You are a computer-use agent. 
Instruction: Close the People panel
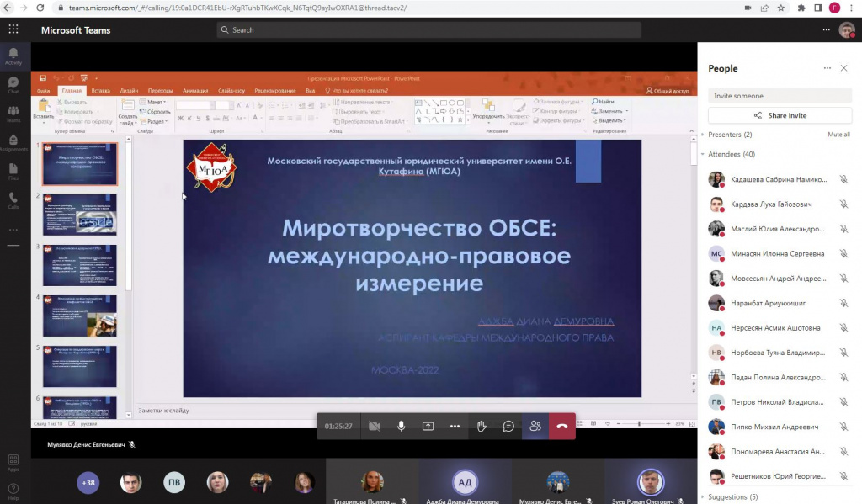coord(843,68)
